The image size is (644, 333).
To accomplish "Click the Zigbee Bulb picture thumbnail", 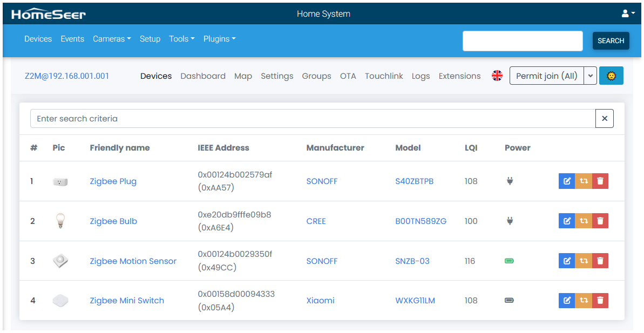I will pos(60,221).
